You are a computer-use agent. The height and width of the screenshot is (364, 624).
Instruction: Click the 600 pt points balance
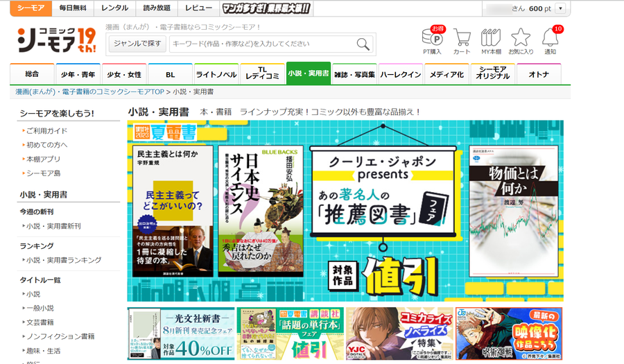(x=539, y=8)
